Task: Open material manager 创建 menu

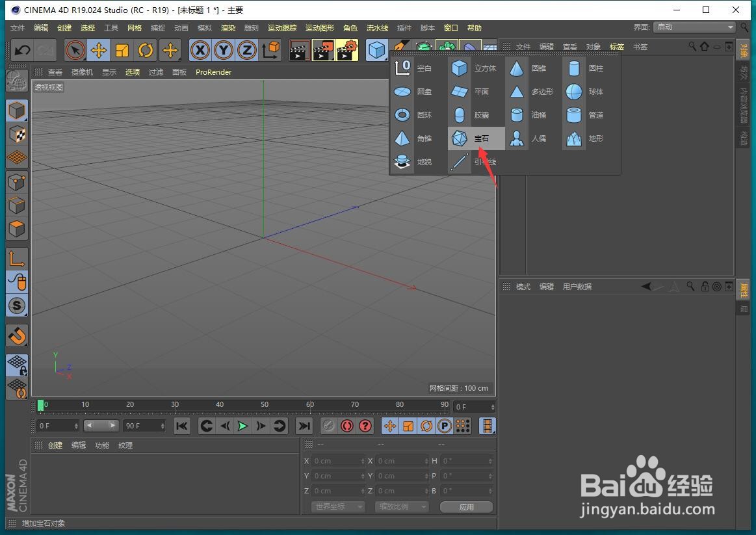Action: (x=55, y=445)
